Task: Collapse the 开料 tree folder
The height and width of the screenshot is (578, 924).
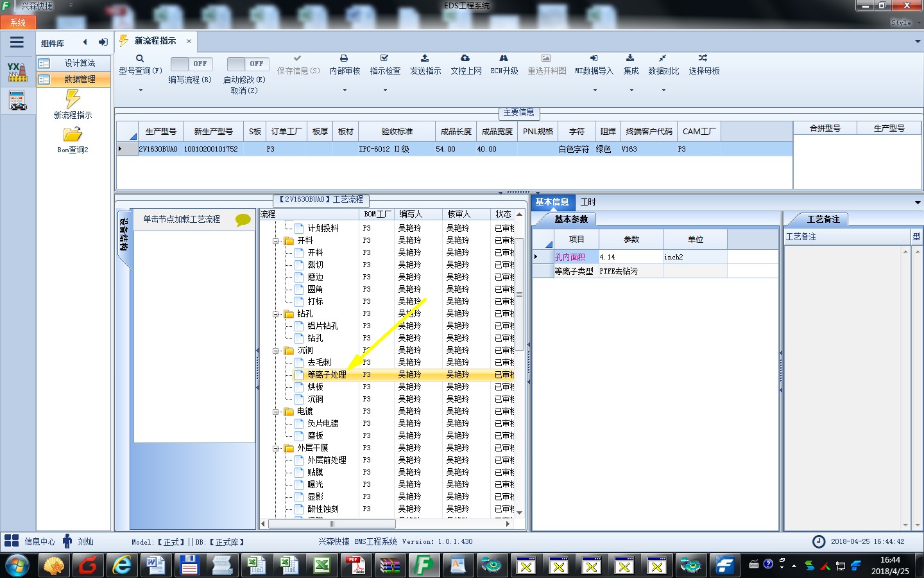Action: (x=276, y=241)
